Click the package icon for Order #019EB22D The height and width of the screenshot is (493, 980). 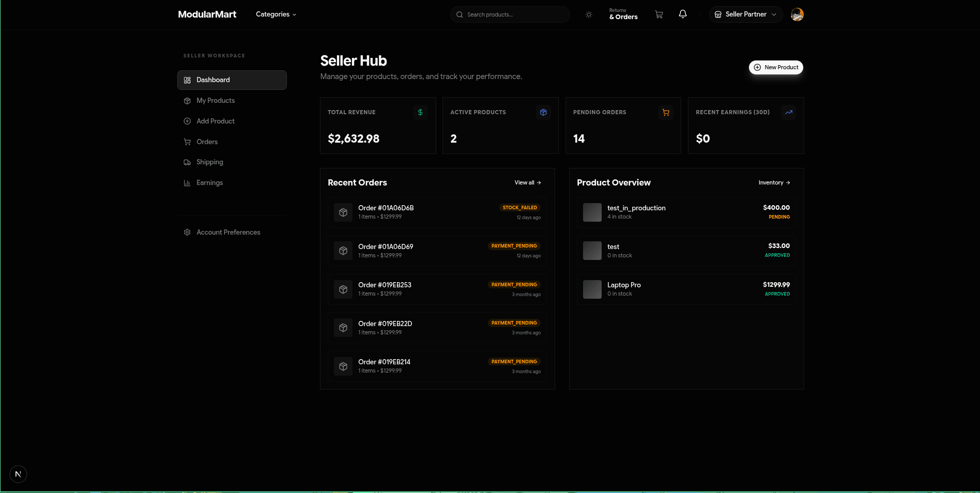[x=343, y=328]
